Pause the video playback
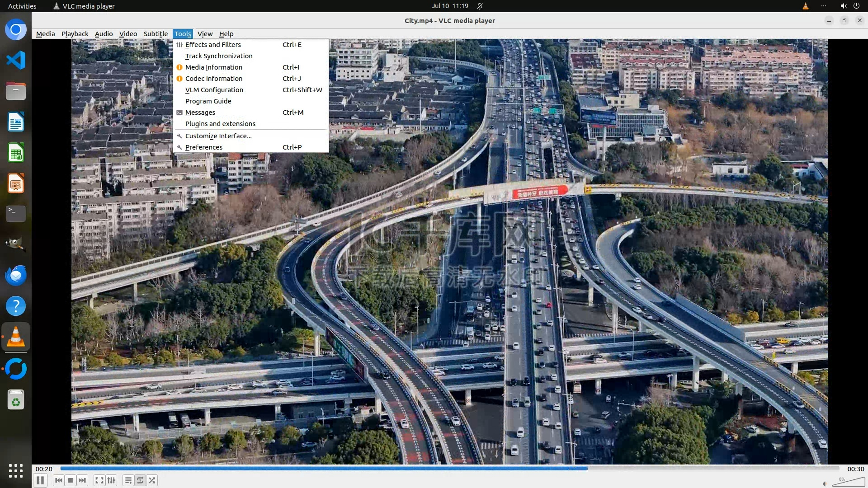Screen dimensions: 868x488 [40, 480]
